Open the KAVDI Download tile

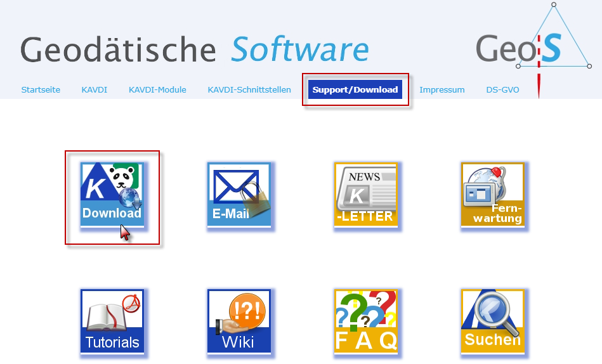coord(112,195)
